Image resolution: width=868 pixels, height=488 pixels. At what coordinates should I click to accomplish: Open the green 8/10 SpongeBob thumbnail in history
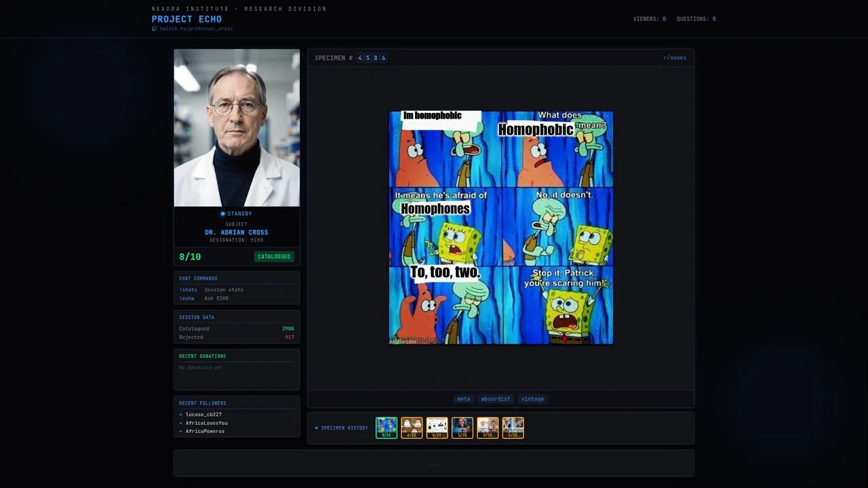387,428
